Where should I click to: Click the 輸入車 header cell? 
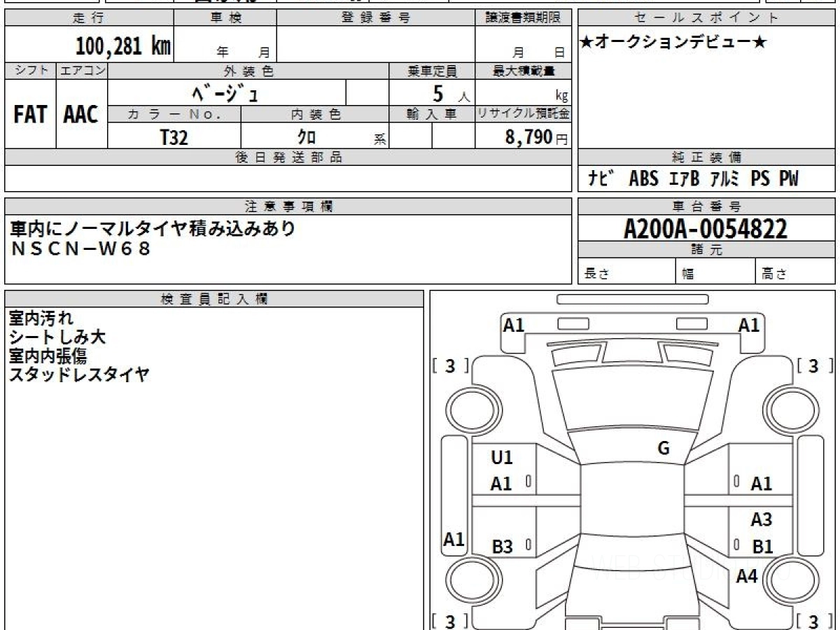(432, 114)
